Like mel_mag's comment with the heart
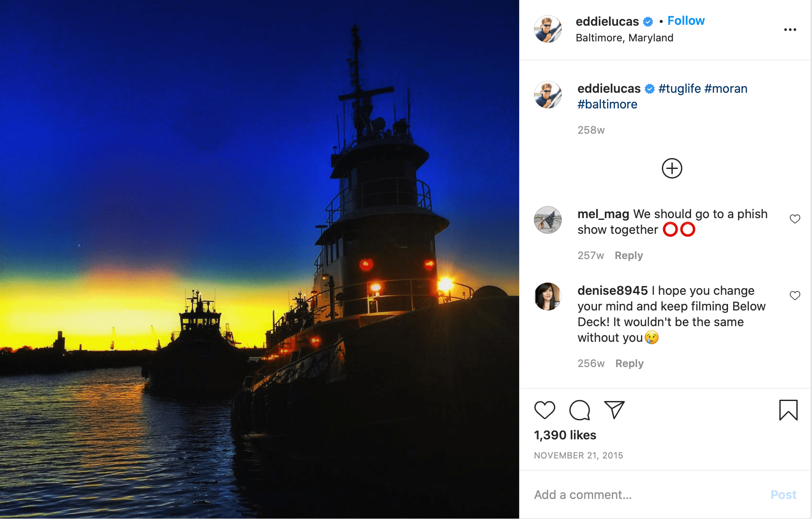The width and height of the screenshot is (812, 519). click(x=795, y=219)
